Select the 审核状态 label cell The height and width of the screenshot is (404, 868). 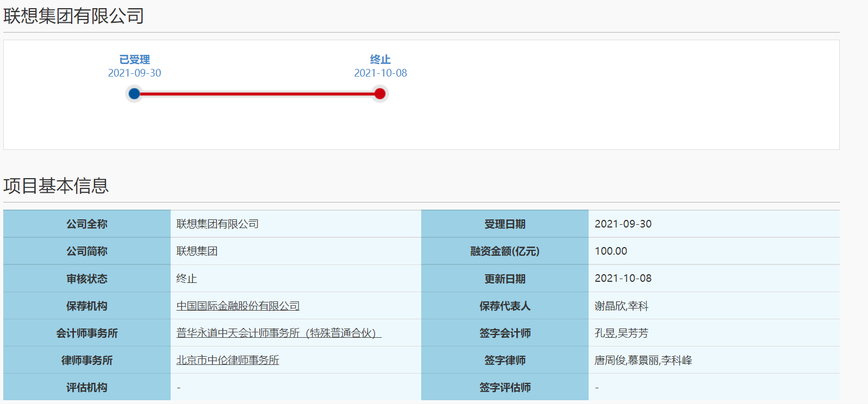(87, 279)
